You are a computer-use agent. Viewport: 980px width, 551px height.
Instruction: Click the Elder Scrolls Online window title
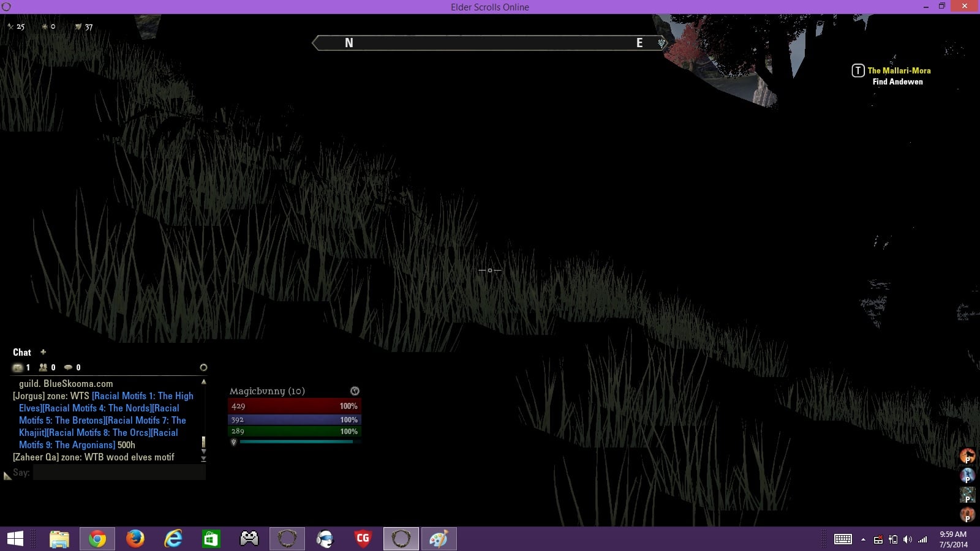tap(490, 7)
